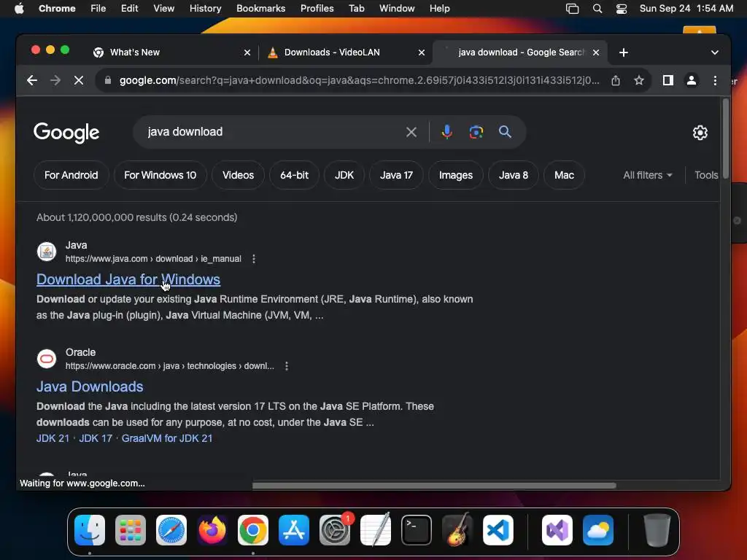Image resolution: width=747 pixels, height=560 pixels.
Task: Click the horizontal page scrollbar
Action: pyautogui.click(x=434, y=486)
